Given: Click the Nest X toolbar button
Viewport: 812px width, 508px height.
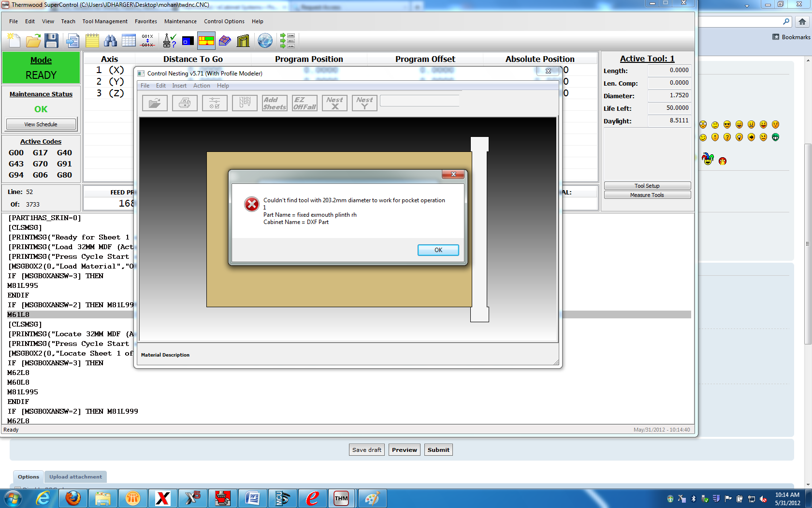Looking at the screenshot, I should [x=334, y=103].
